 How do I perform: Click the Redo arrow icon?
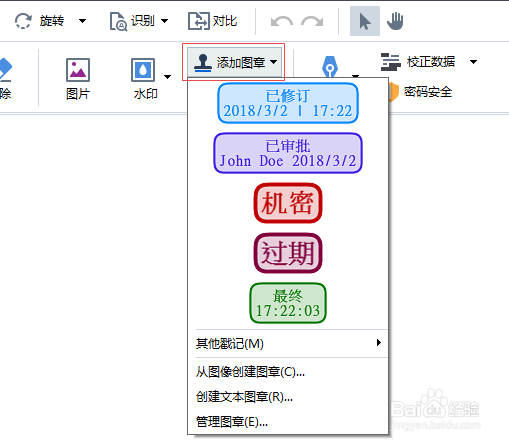[312, 22]
